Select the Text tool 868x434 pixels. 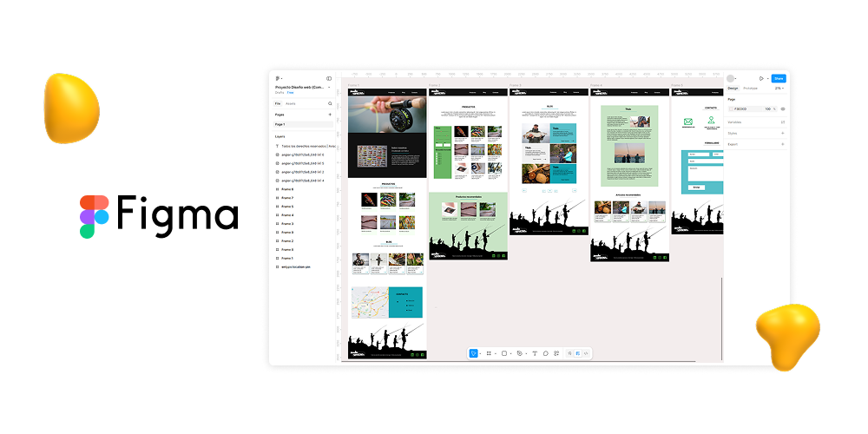pos(535,353)
